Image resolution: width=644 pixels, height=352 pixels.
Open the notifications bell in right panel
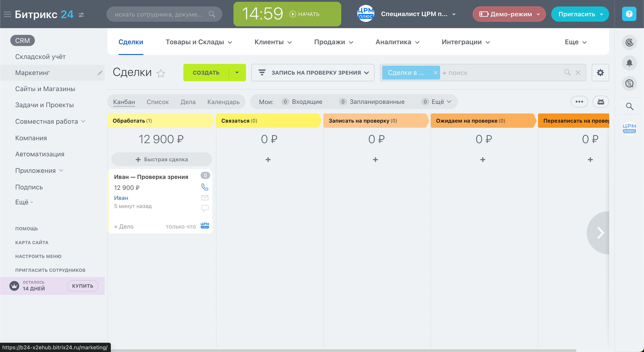point(629,63)
